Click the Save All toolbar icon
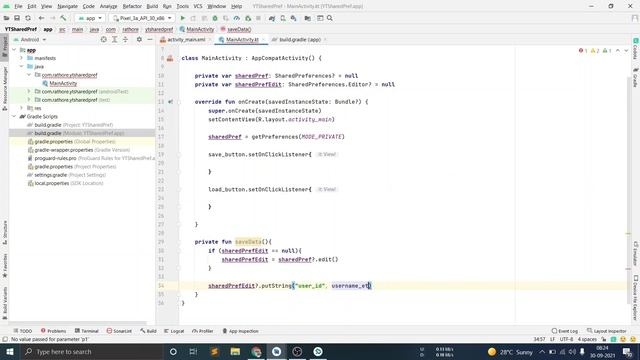The width and height of the screenshot is (640, 360). (x=17, y=18)
